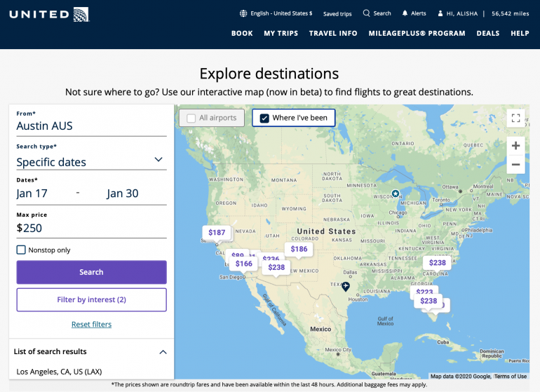Screen dimensions: 540x392
Task: Open the Travel Info menu
Action: click(333, 33)
